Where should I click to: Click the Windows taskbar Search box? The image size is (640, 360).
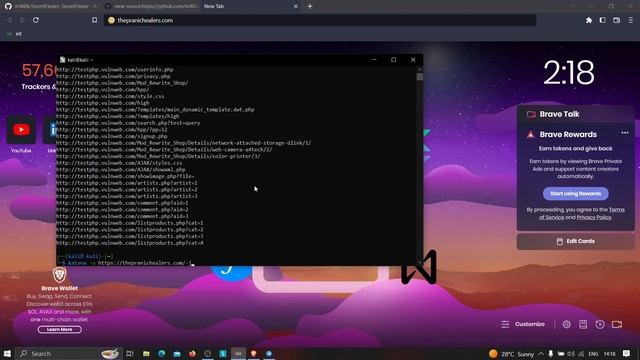coord(69,353)
